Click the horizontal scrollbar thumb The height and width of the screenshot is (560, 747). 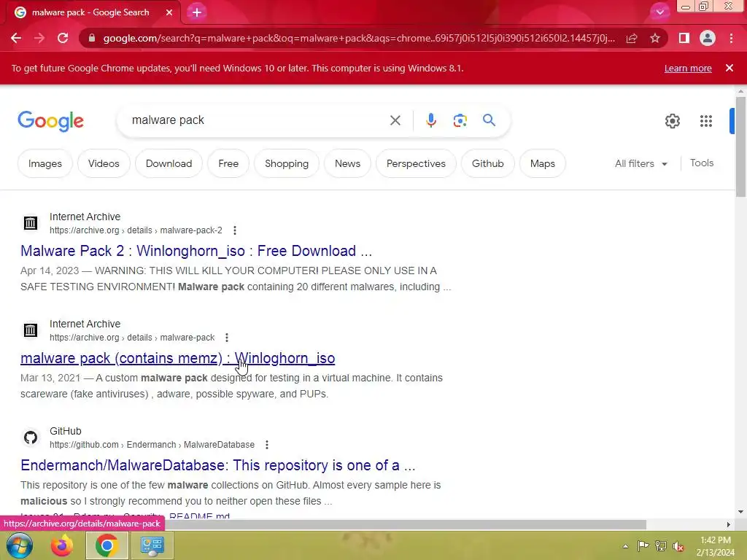click(405, 524)
